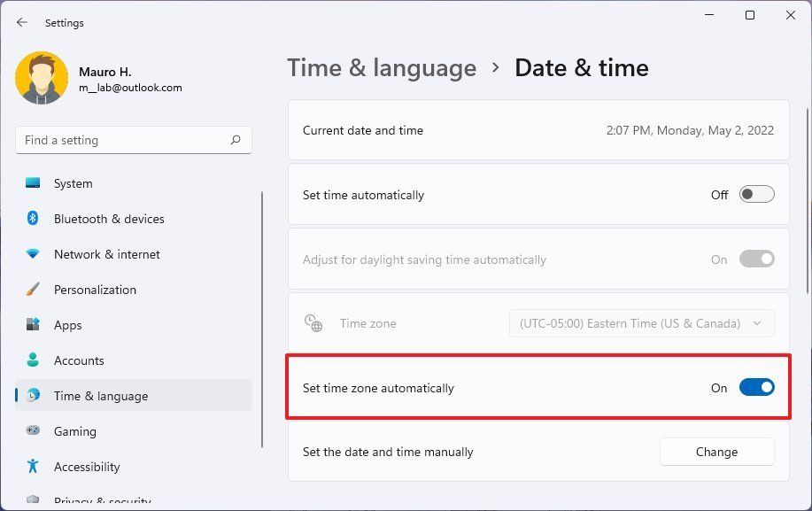Open Accessibility settings

click(x=33, y=467)
